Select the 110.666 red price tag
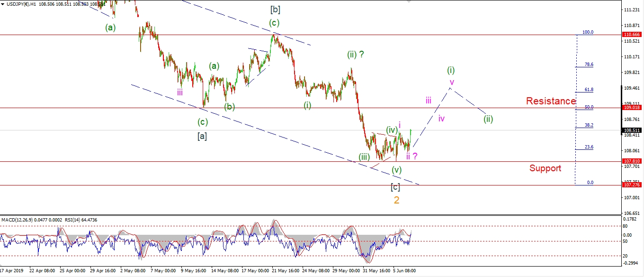Screen dimensions: 644x277 tap(631, 35)
